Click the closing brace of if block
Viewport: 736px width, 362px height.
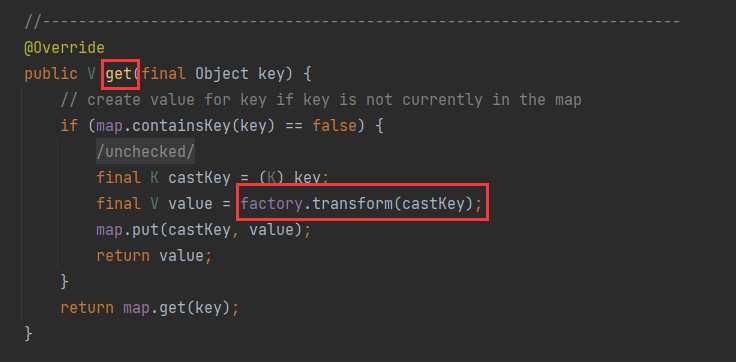click(x=65, y=282)
